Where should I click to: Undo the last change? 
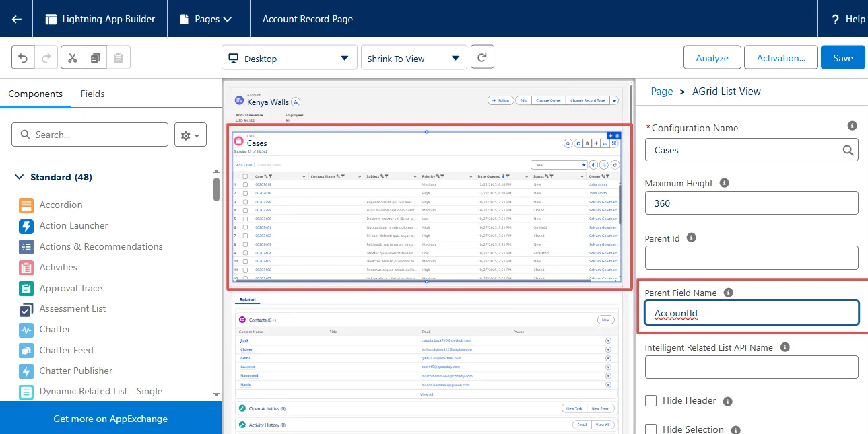[23, 58]
